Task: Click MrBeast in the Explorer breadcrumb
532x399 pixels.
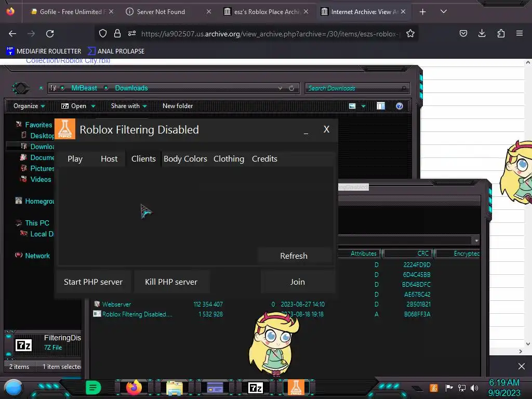Action: click(x=84, y=88)
